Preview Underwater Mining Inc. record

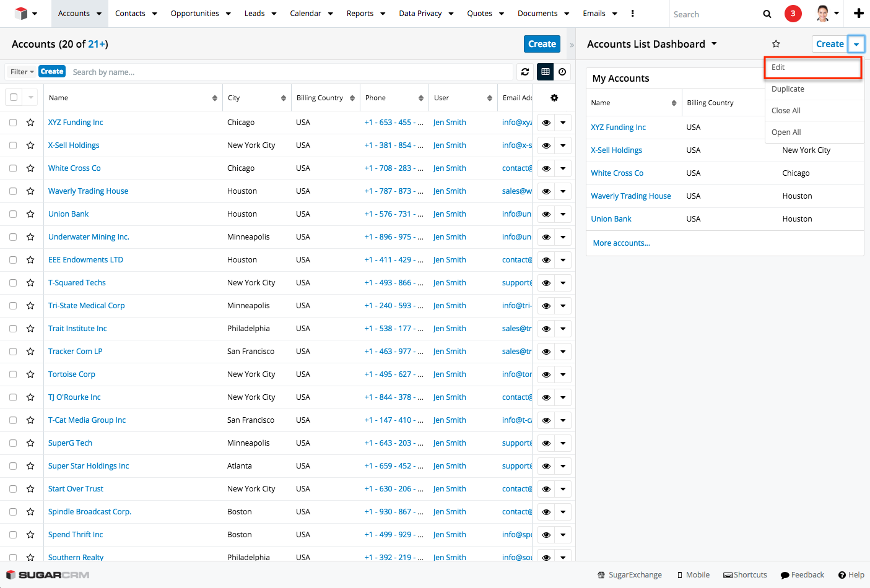pyautogui.click(x=546, y=237)
